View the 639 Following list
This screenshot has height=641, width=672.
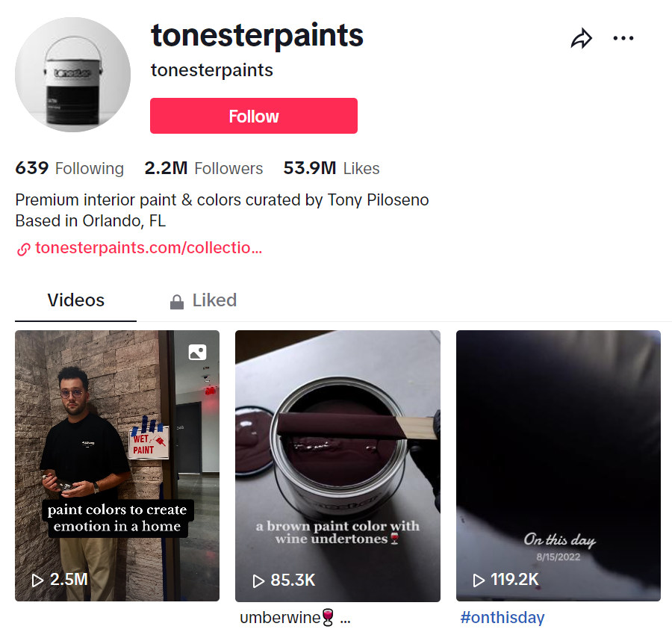pos(69,169)
